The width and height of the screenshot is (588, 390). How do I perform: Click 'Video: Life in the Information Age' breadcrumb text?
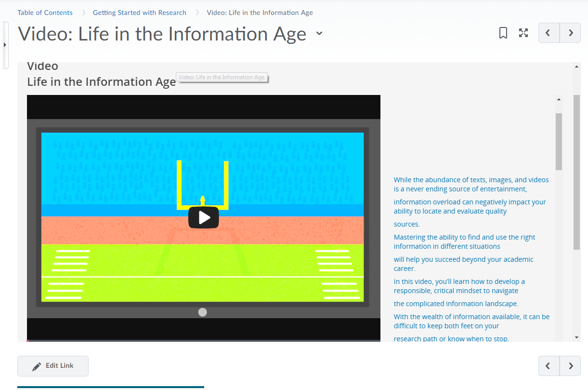coord(260,13)
